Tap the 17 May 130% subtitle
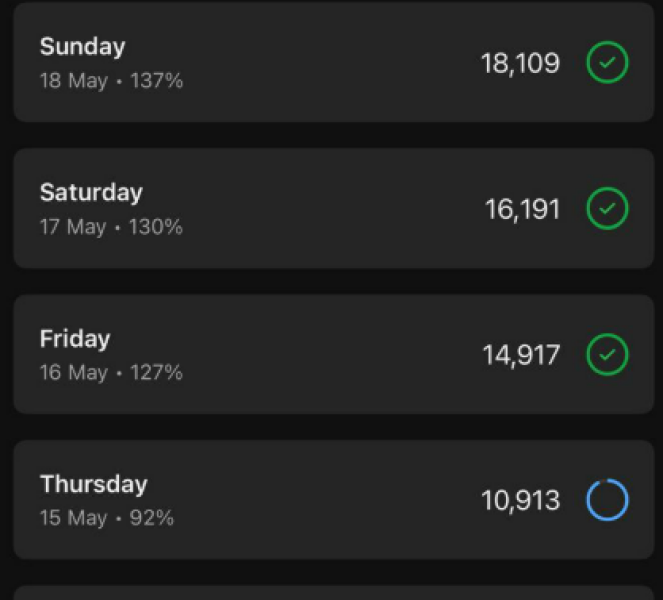This screenshot has width=663, height=600. [111, 227]
